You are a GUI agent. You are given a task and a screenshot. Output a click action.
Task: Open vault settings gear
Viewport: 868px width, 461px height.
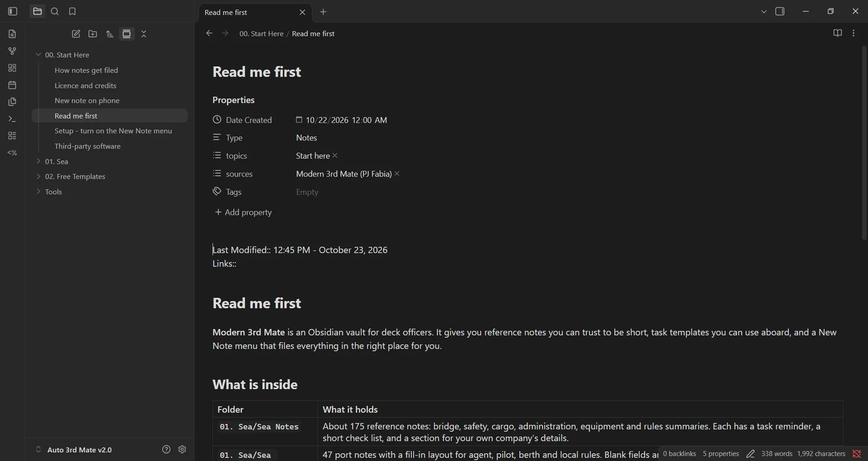click(x=182, y=449)
